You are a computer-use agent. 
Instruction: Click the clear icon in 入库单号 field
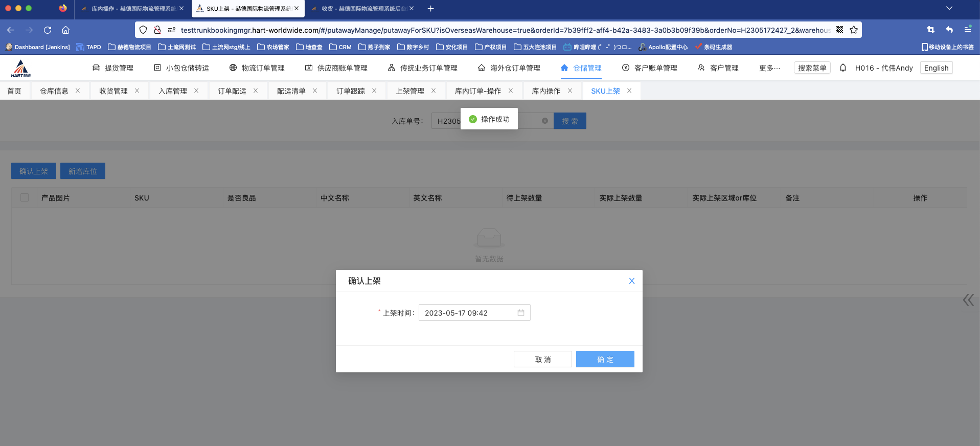[x=544, y=121]
